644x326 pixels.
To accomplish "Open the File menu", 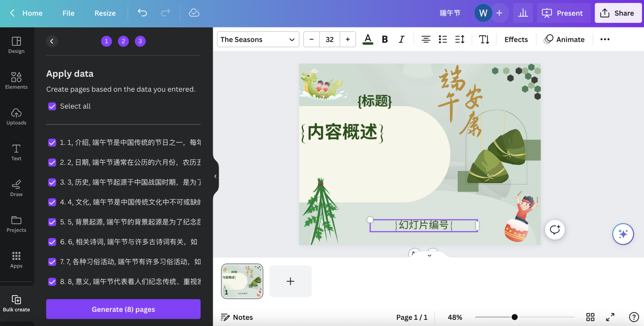I will 68,13.
